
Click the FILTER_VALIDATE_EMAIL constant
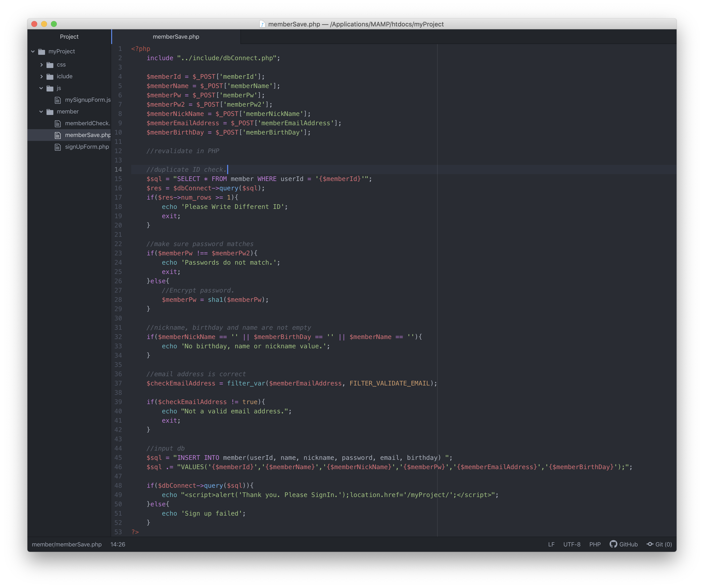(389, 383)
